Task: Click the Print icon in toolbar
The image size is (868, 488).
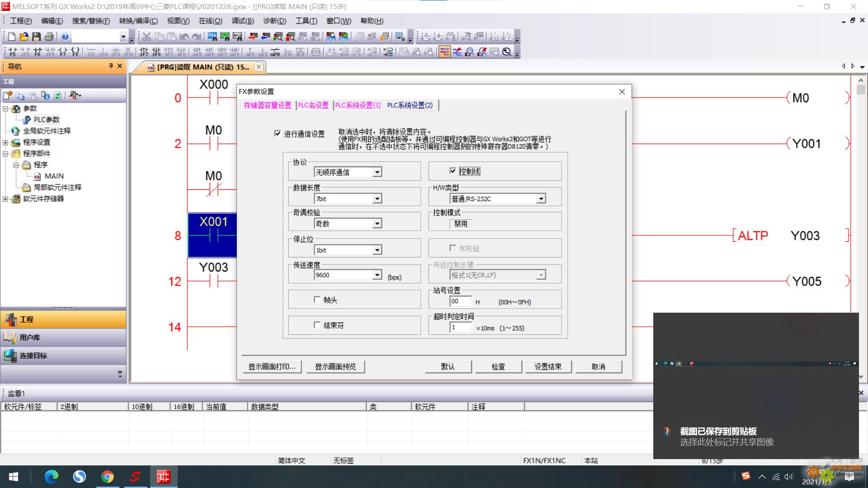Action: coord(49,37)
